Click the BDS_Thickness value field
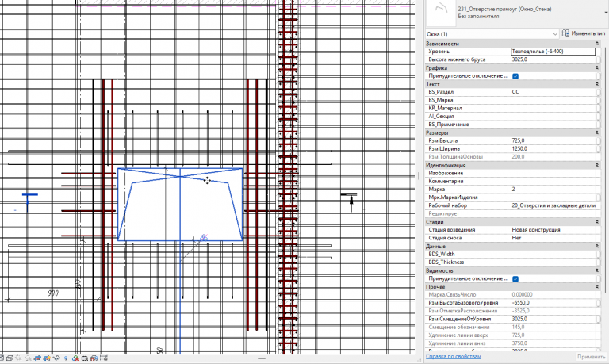This screenshot has height=364, width=609. click(553, 262)
